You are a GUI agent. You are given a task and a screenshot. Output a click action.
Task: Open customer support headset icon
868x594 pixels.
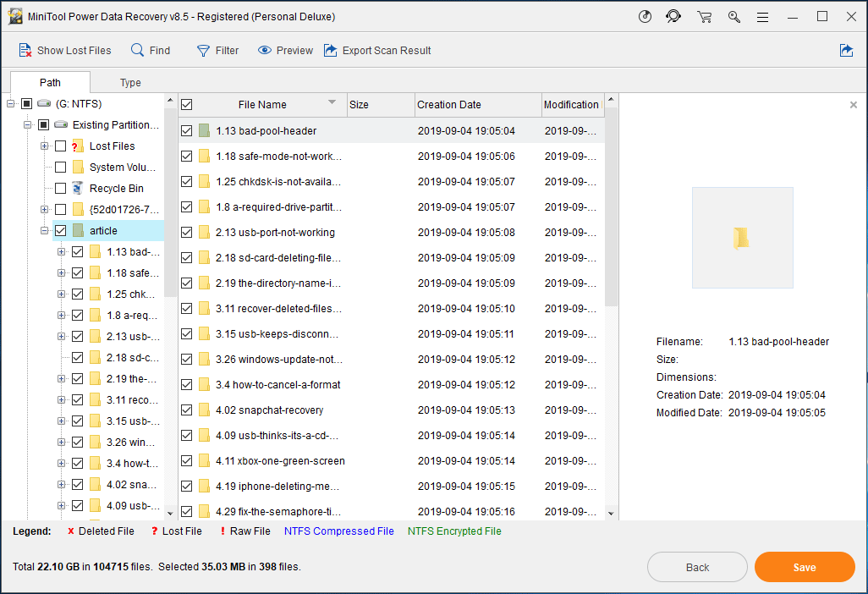[x=673, y=17]
